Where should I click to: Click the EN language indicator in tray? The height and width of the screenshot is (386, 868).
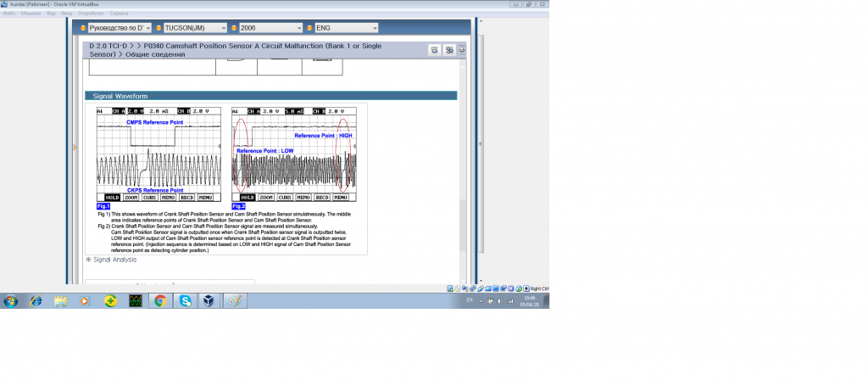pyautogui.click(x=470, y=300)
